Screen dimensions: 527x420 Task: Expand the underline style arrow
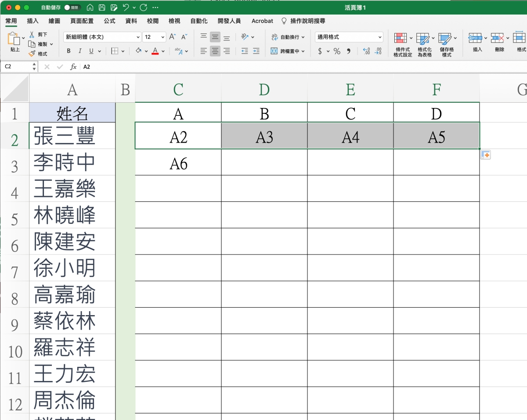[99, 51]
